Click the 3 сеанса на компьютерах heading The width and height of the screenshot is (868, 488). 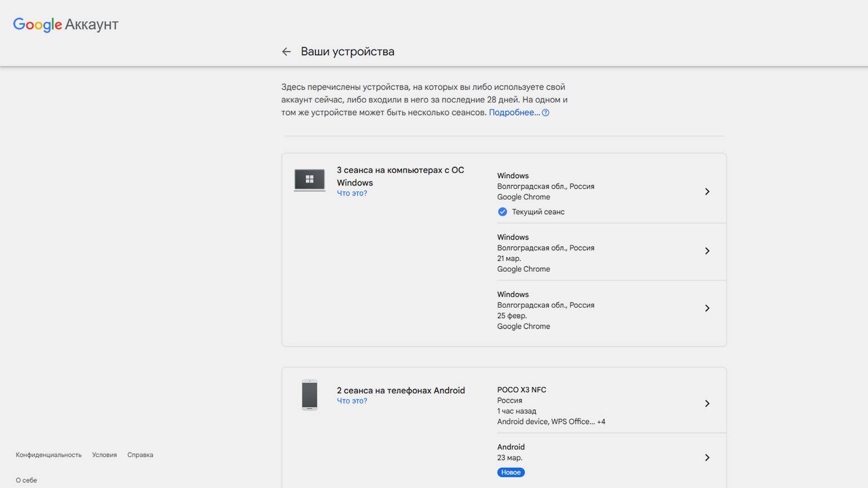coord(400,176)
